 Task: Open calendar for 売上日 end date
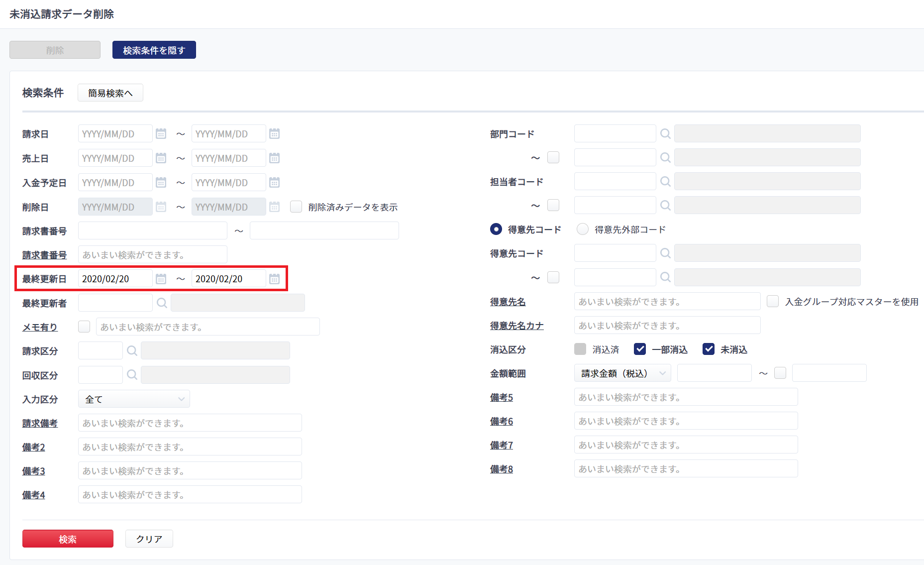(274, 158)
